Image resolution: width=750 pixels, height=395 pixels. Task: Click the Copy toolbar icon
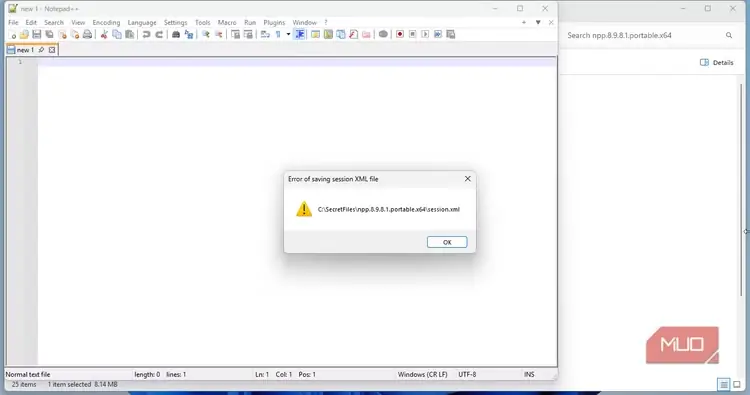117,34
